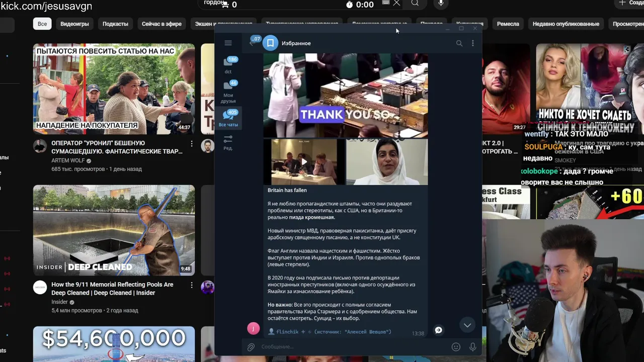The image size is (644, 362).
Task: Play the small meeting video in the message
Action: click(304, 162)
